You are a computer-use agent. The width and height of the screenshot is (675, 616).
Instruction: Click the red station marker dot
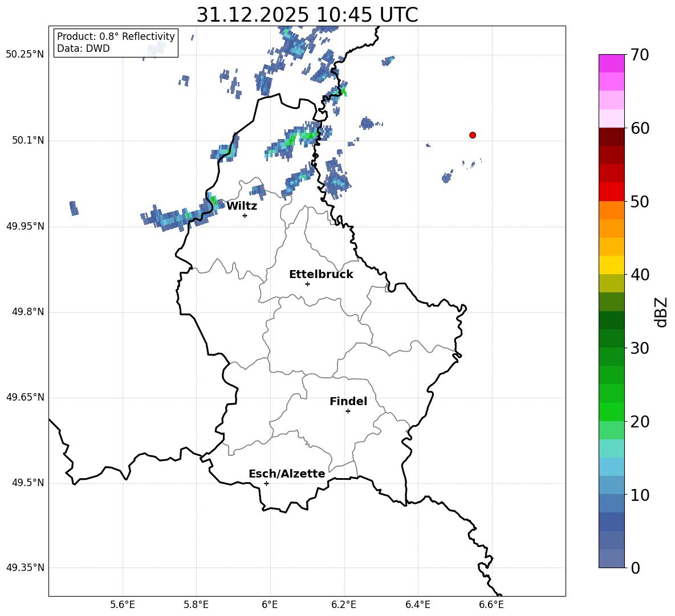[473, 135]
